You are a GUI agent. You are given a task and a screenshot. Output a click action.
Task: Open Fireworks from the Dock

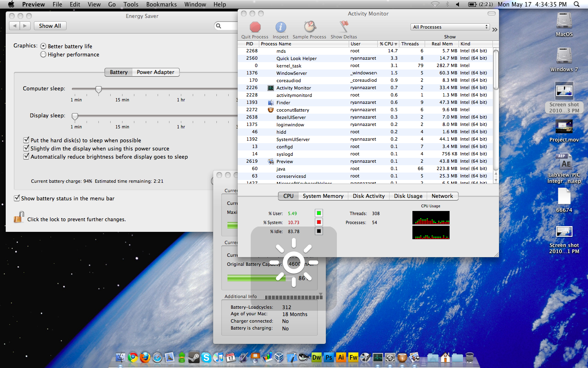[353, 357]
